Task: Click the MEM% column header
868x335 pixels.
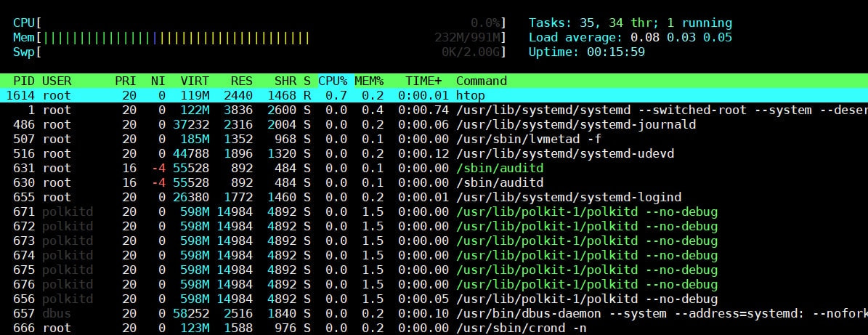Action: (369, 81)
